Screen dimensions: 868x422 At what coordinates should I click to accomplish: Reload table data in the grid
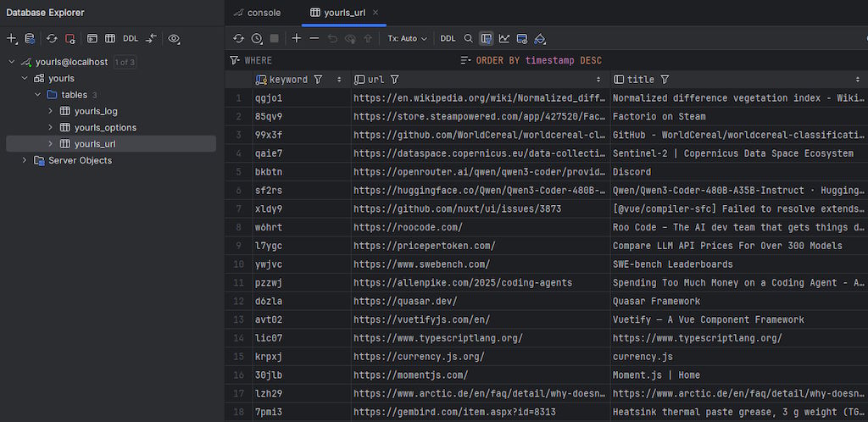click(x=238, y=39)
